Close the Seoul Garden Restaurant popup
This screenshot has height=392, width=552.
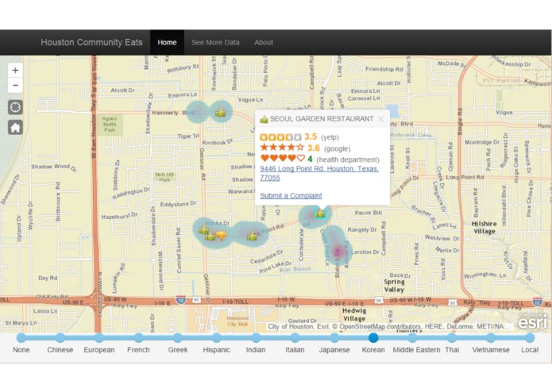coord(380,119)
